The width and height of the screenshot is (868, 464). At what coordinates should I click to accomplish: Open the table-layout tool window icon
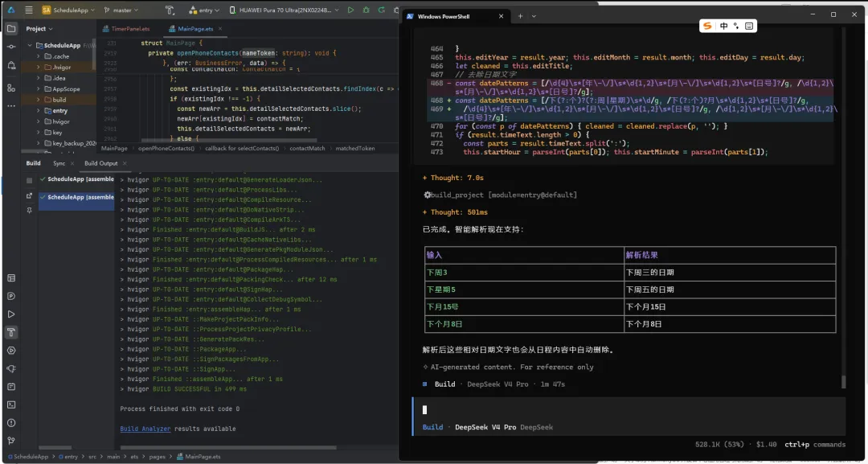[11, 278]
